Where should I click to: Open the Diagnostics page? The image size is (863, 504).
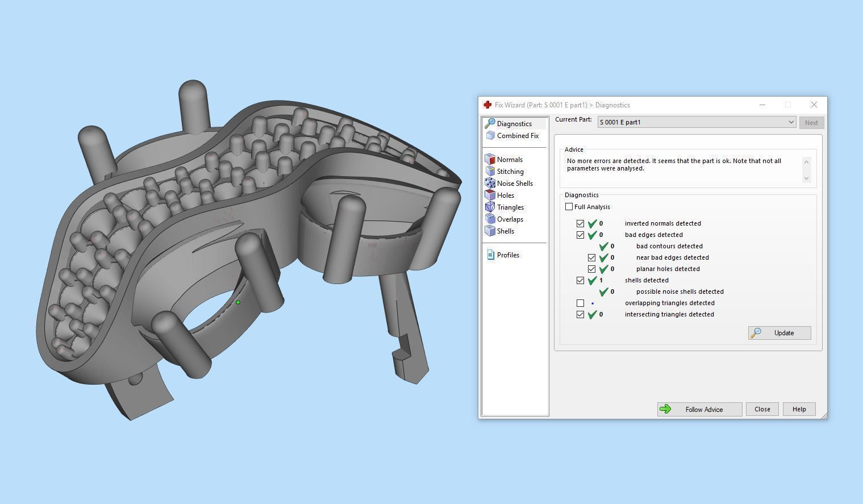click(514, 124)
